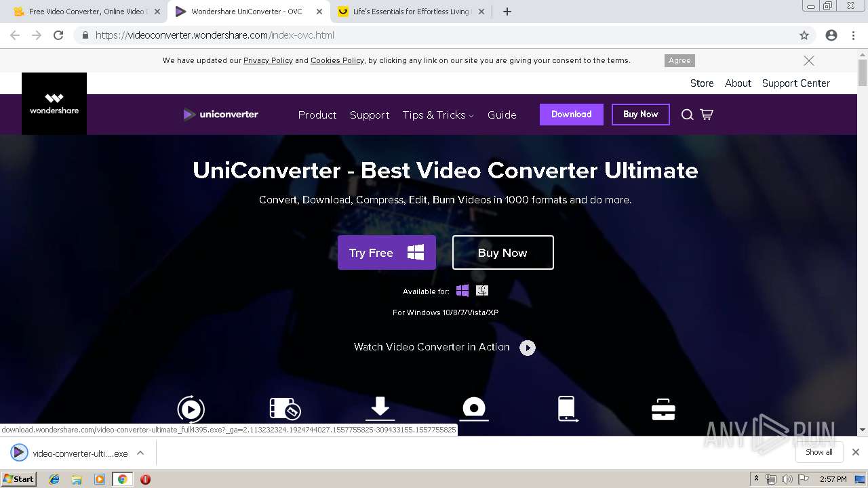Click the Try Free button

coord(387,253)
